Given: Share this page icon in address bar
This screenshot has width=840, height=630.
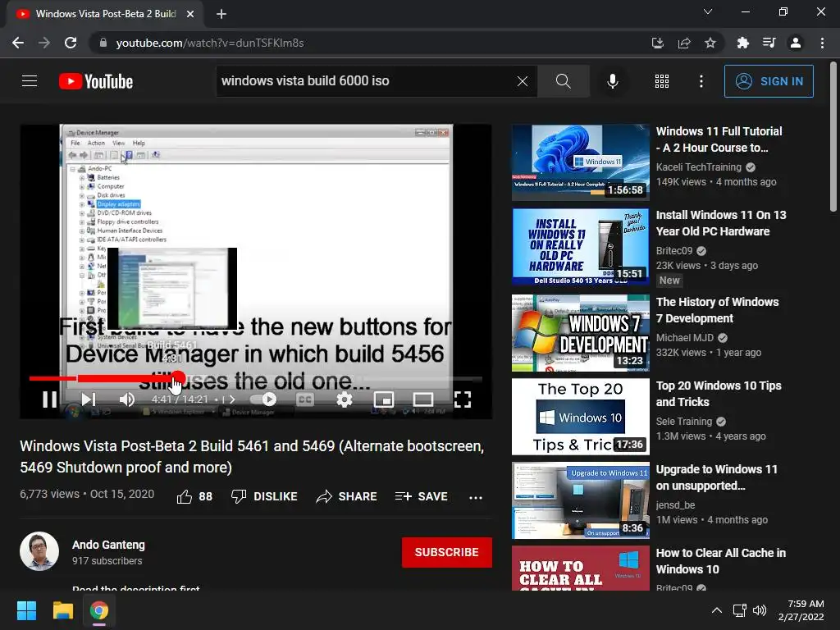Looking at the screenshot, I should click(684, 43).
